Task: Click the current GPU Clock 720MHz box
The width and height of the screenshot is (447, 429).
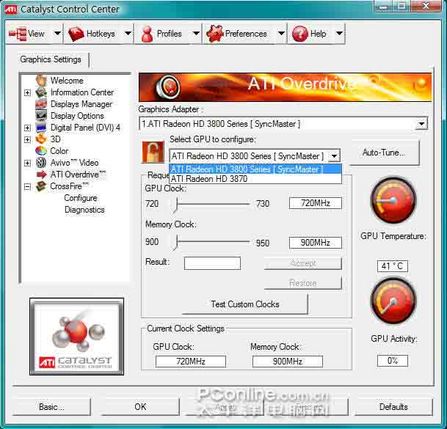Action: coord(191,361)
